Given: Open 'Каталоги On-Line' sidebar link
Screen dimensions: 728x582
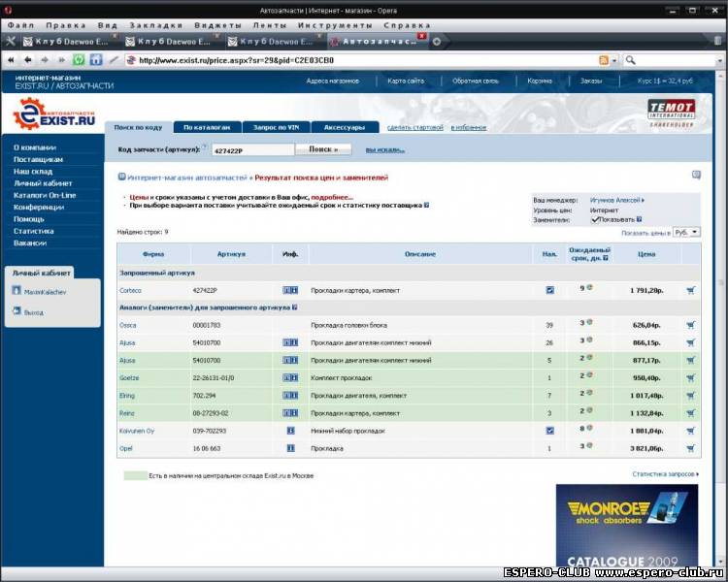Looking at the screenshot, I should pyautogui.click(x=45, y=195).
